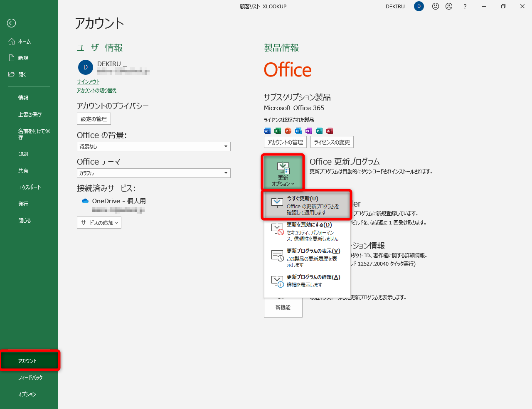The image size is (532, 409).
Task: Click the smiley feedback icon
Action: (x=436, y=6)
